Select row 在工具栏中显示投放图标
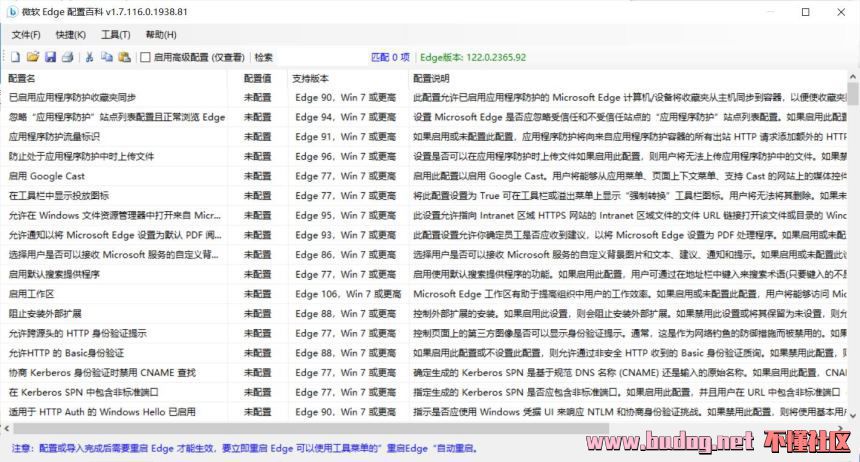 click(425, 195)
